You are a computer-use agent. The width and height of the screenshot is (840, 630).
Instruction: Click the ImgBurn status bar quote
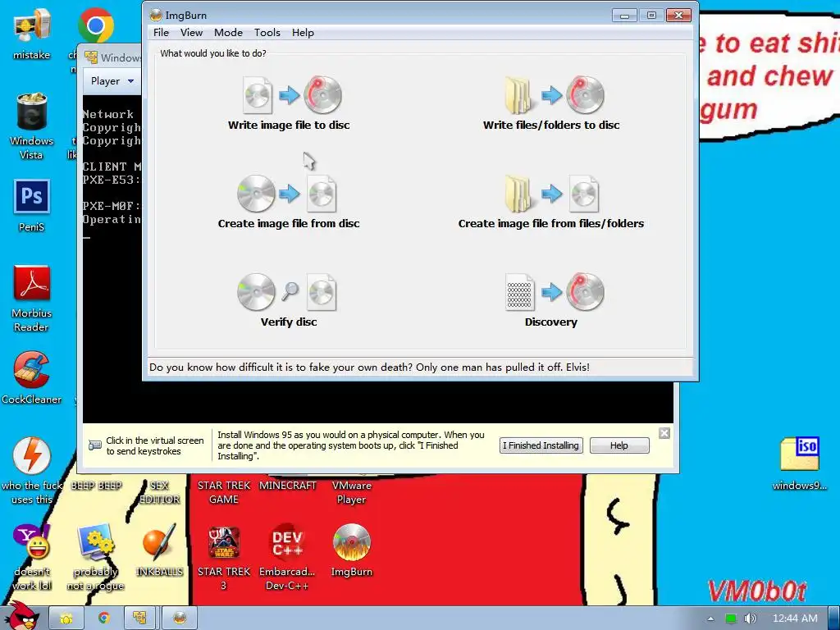click(x=369, y=367)
